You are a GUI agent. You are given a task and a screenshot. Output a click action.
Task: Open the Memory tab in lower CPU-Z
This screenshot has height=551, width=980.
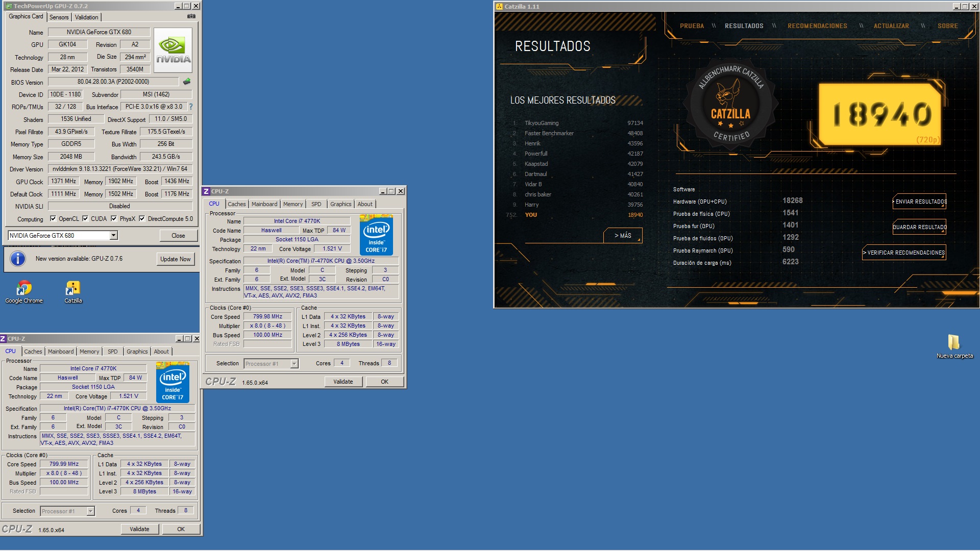[x=89, y=352]
